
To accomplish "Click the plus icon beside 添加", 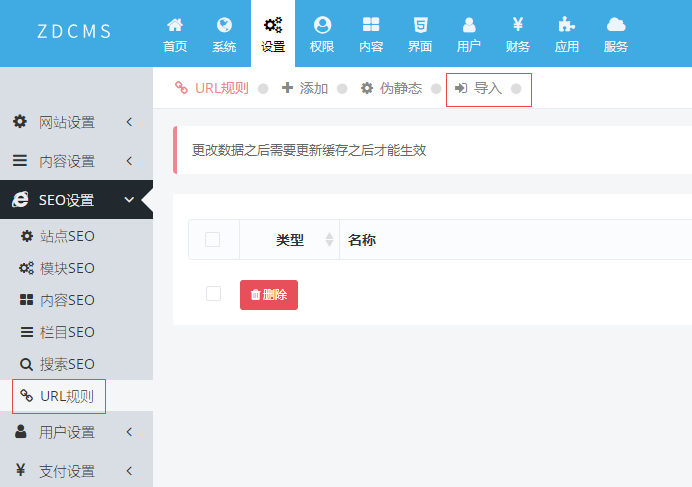I will (x=287, y=88).
